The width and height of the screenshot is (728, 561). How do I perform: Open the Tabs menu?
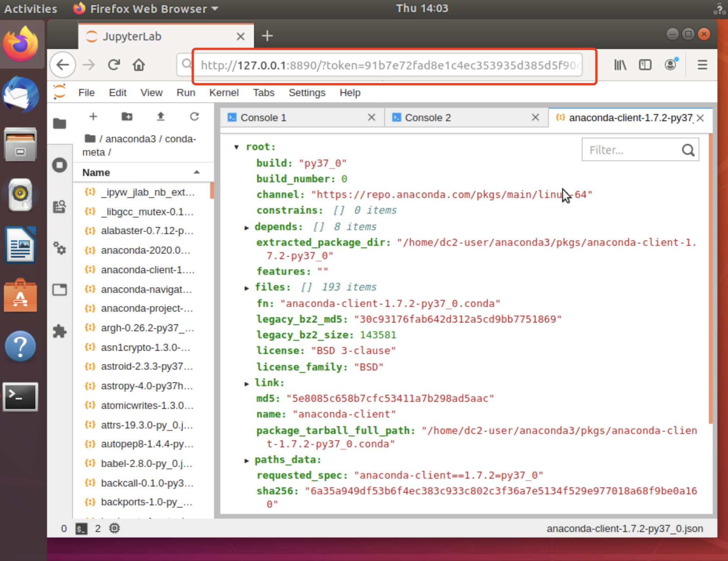[264, 93]
